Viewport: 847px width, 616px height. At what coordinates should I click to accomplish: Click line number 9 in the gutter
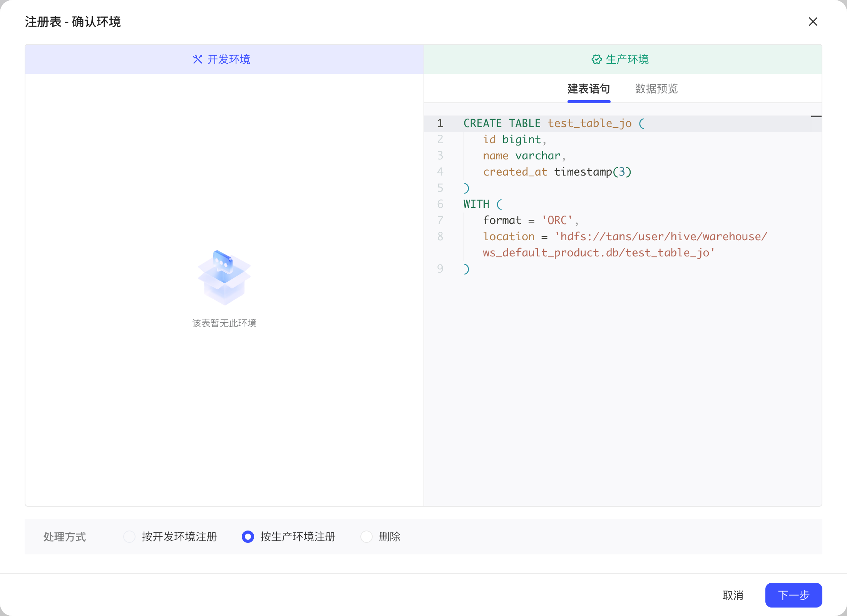440,269
